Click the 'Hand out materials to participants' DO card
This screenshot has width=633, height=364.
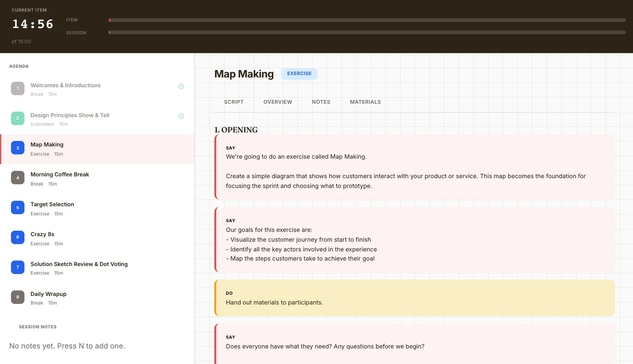[415, 298]
